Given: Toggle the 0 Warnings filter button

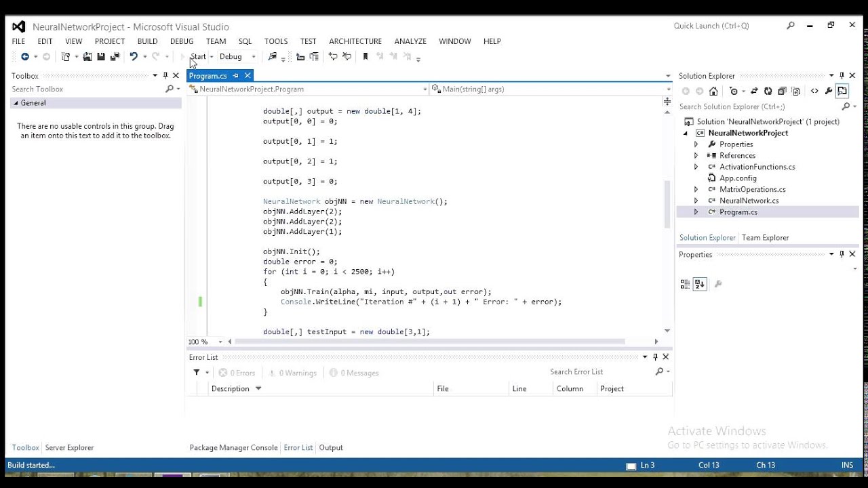Looking at the screenshot, I should pos(293,373).
